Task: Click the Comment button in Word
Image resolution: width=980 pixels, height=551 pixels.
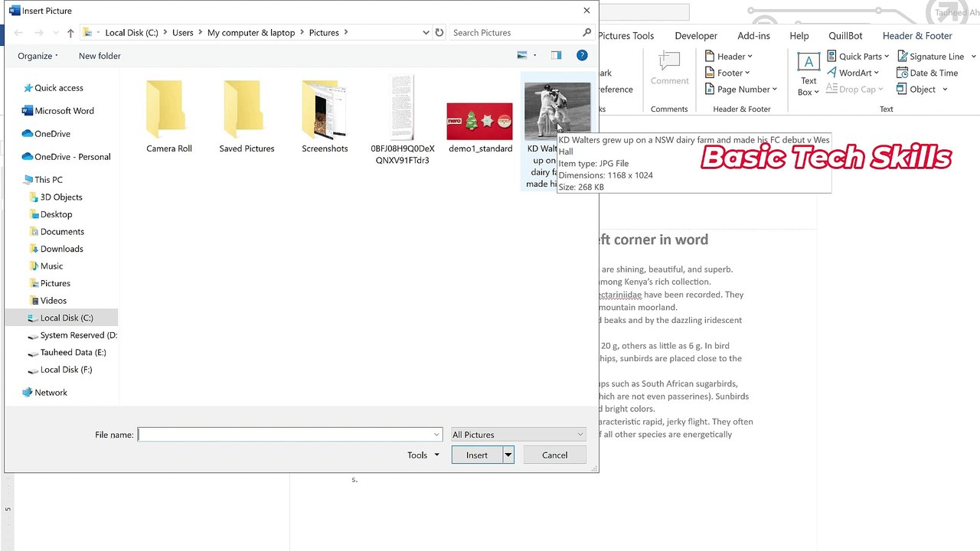Action: pos(670,69)
